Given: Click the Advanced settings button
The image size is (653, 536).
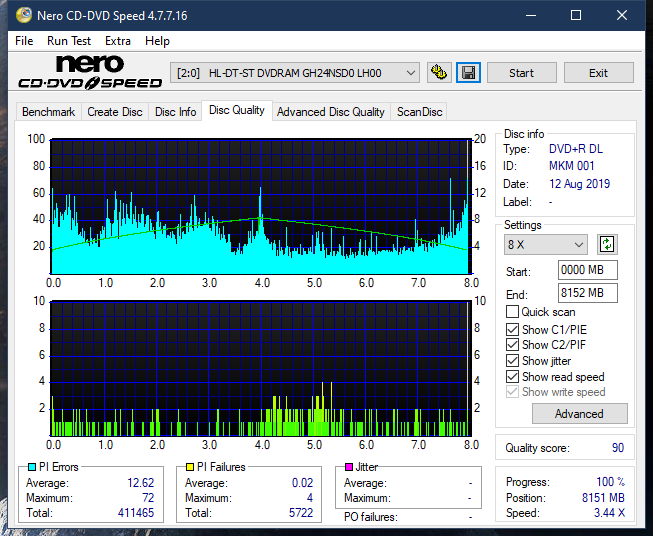Looking at the screenshot, I should [x=579, y=414].
